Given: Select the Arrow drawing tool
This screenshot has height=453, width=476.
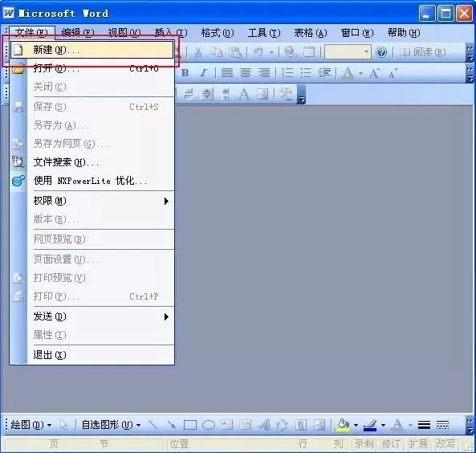Looking at the screenshot, I should [172, 424].
